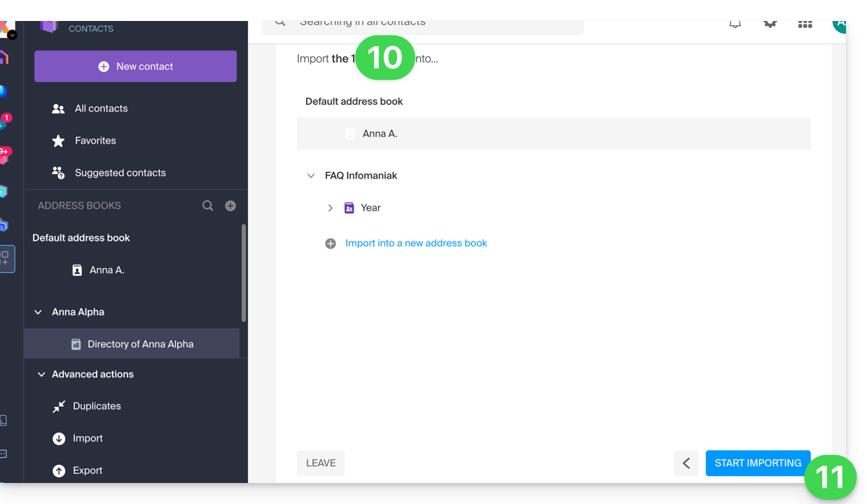This screenshot has width=867, height=504.
Task: Open left rail icon with 9+ badge
Action: [4, 155]
